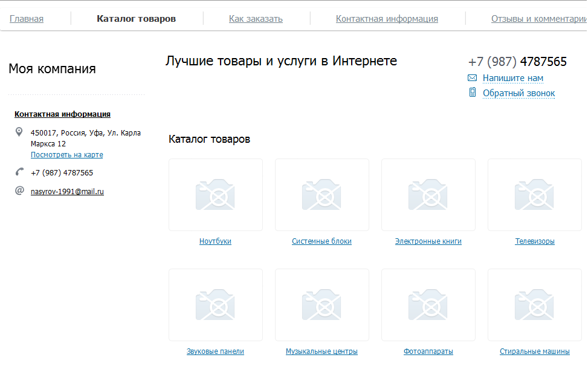
Task: Click the Электронные книги placeholder image
Action: 428,194
